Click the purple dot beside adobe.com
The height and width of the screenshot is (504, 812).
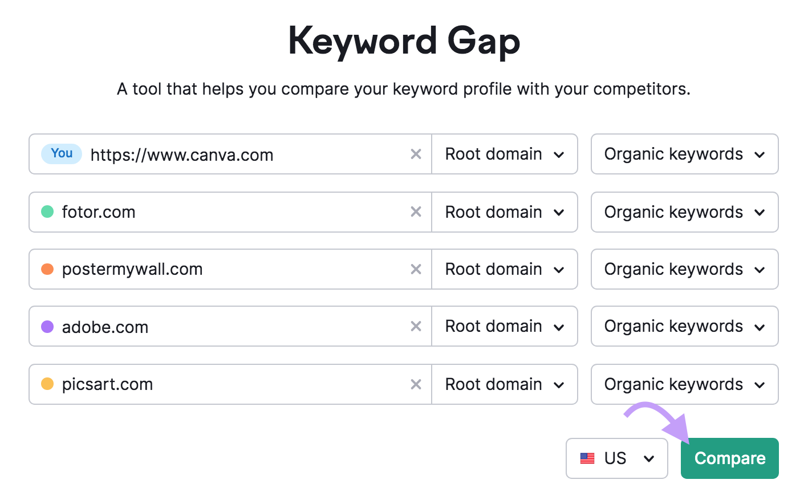(x=47, y=326)
